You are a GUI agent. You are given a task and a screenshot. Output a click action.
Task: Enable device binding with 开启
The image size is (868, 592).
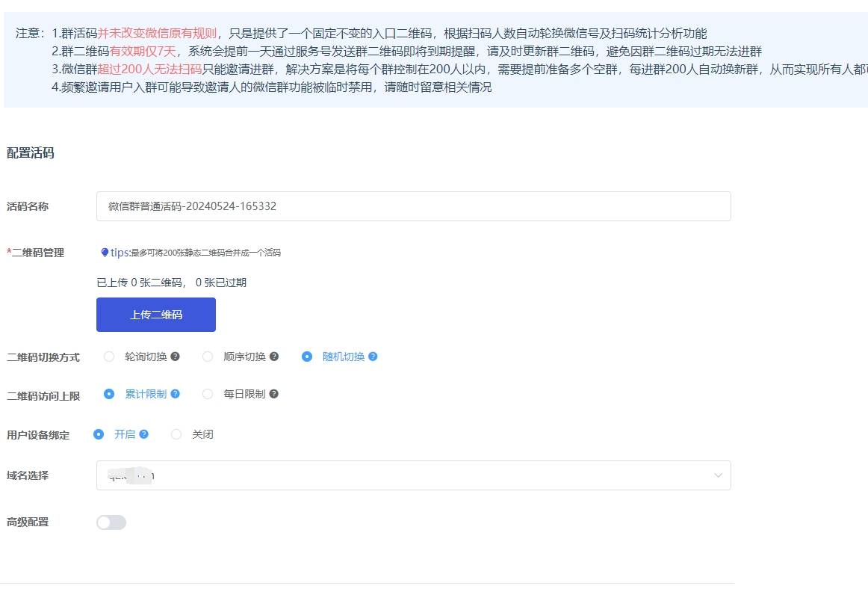[99, 434]
